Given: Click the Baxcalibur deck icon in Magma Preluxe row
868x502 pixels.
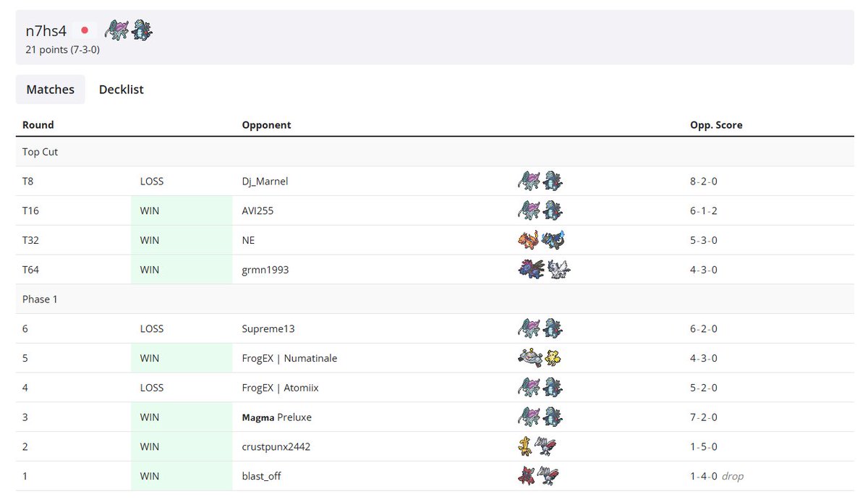Looking at the screenshot, I should [x=553, y=417].
